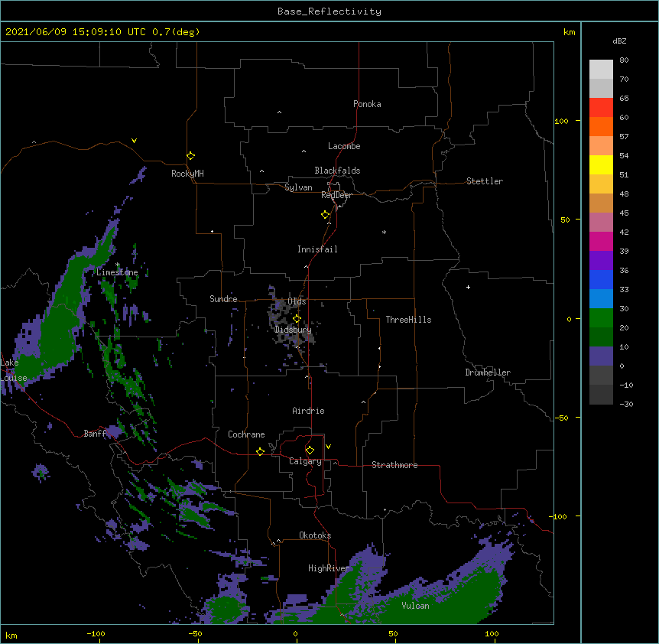659x644 pixels.
Task: Pick the royal blue 33-36 dBZ swatch
Action: coord(601,279)
